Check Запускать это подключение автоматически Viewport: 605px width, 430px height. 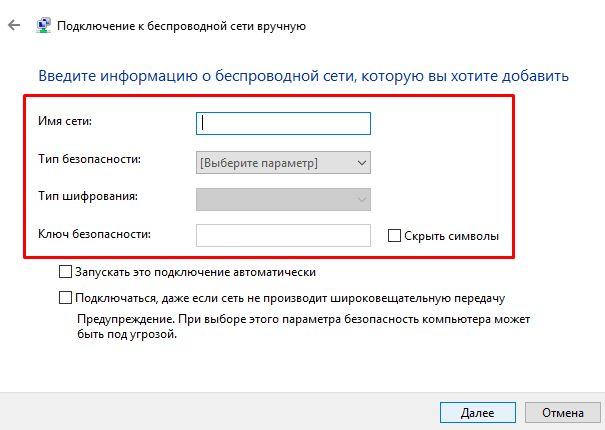pyautogui.click(x=65, y=272)
